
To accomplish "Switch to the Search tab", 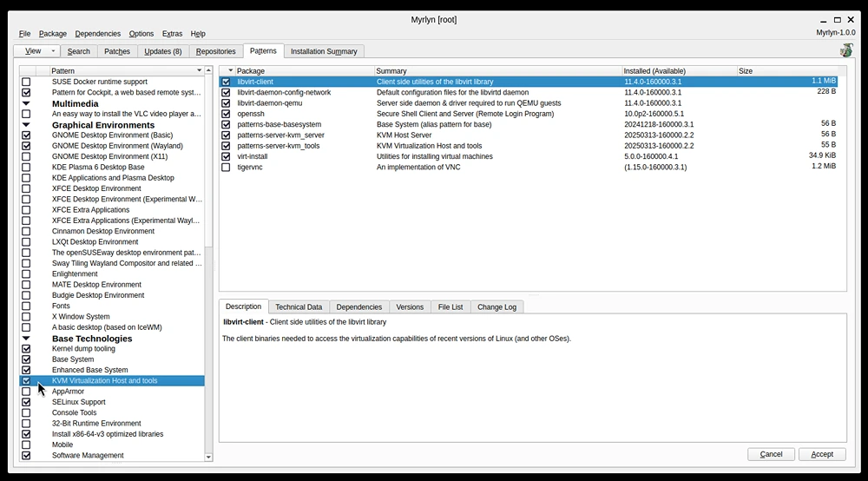I will pos(79,51).
